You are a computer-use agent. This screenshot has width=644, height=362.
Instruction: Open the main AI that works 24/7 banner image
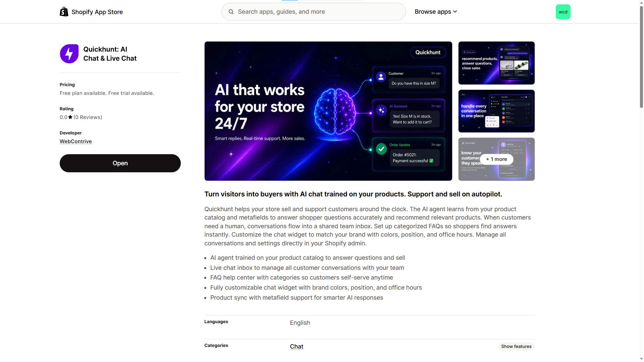click(x=328, y=111)
